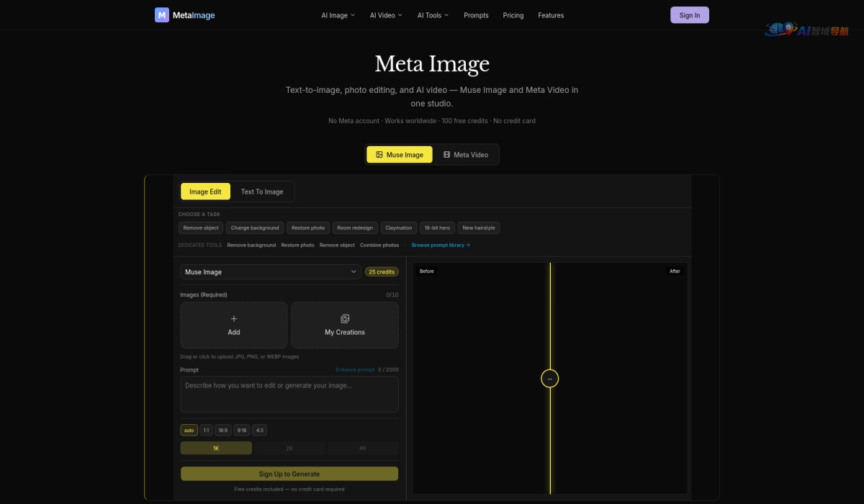Expand the AI Video menu
This screenshot has width=864, height=504.
tap(387, 15)
